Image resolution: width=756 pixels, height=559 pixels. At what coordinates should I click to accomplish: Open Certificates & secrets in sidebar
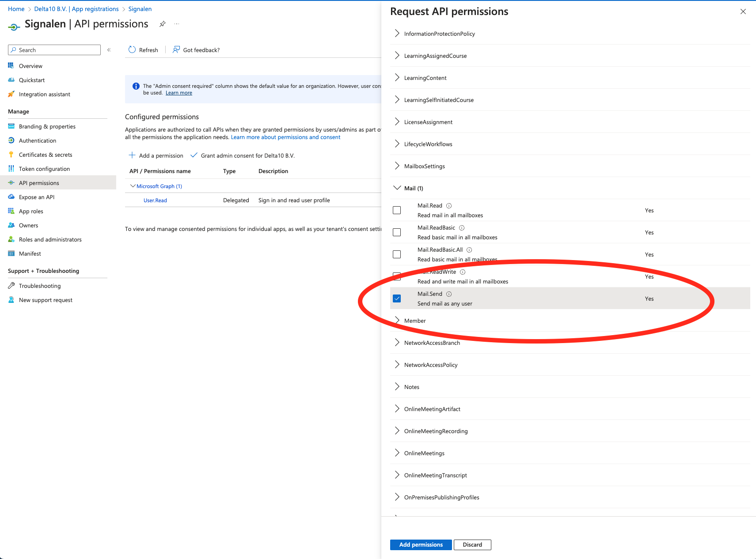point(46,155)
